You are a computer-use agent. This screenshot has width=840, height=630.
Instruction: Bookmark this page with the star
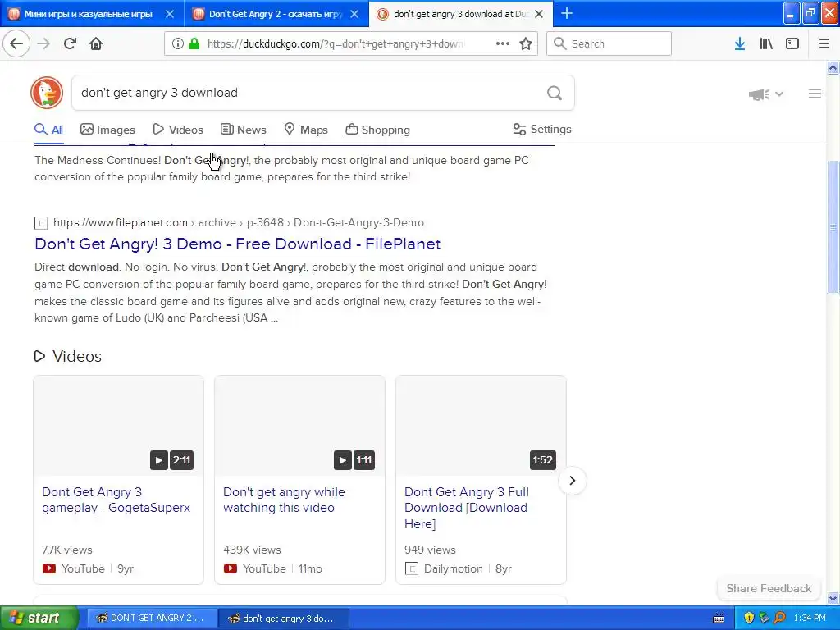coord(526,44)
